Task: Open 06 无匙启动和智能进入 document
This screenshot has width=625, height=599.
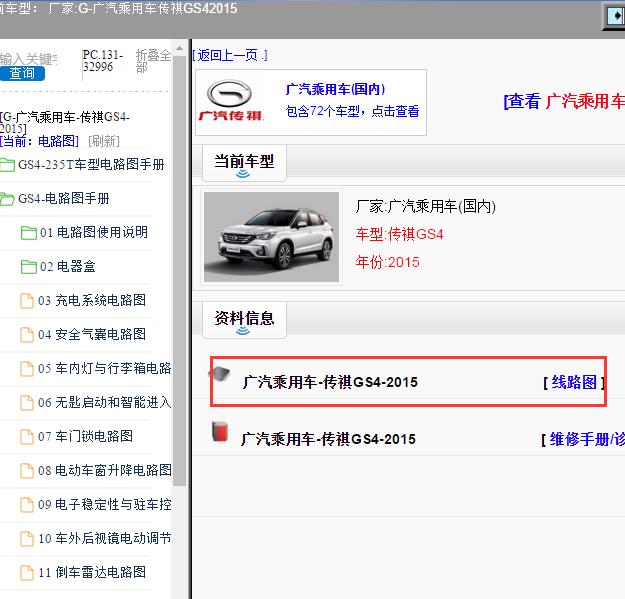Action: tap(96, 403)
